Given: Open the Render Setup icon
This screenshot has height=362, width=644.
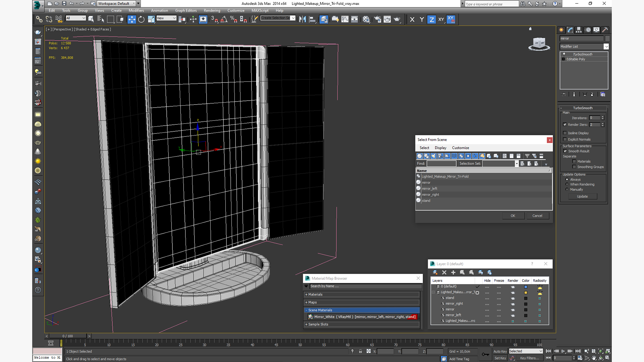Looking at the screenshot, I should pos(378,19).
